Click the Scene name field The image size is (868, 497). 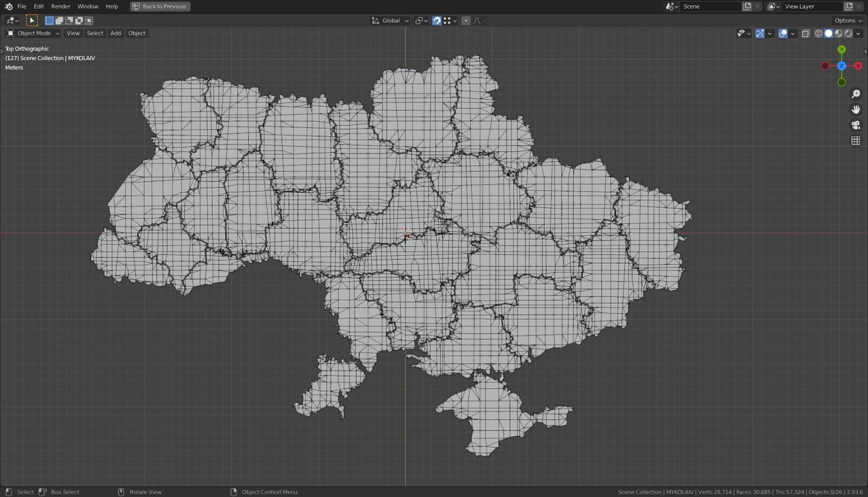(711, 6)
